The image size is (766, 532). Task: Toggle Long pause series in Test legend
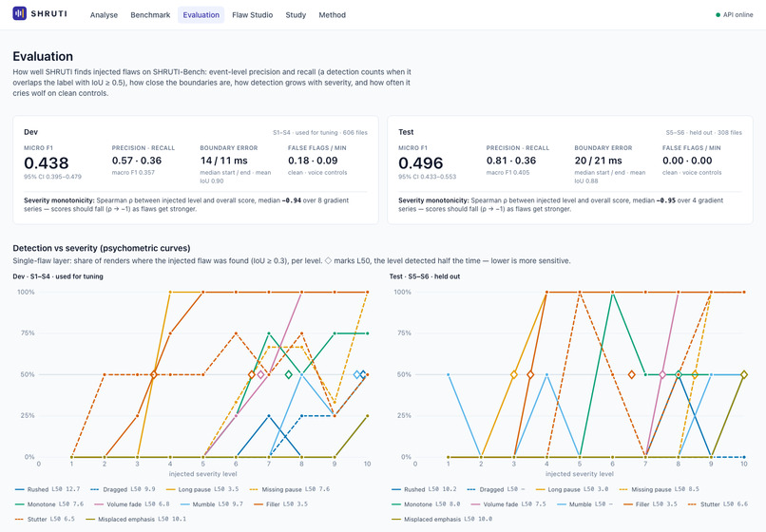pos(572,489)
